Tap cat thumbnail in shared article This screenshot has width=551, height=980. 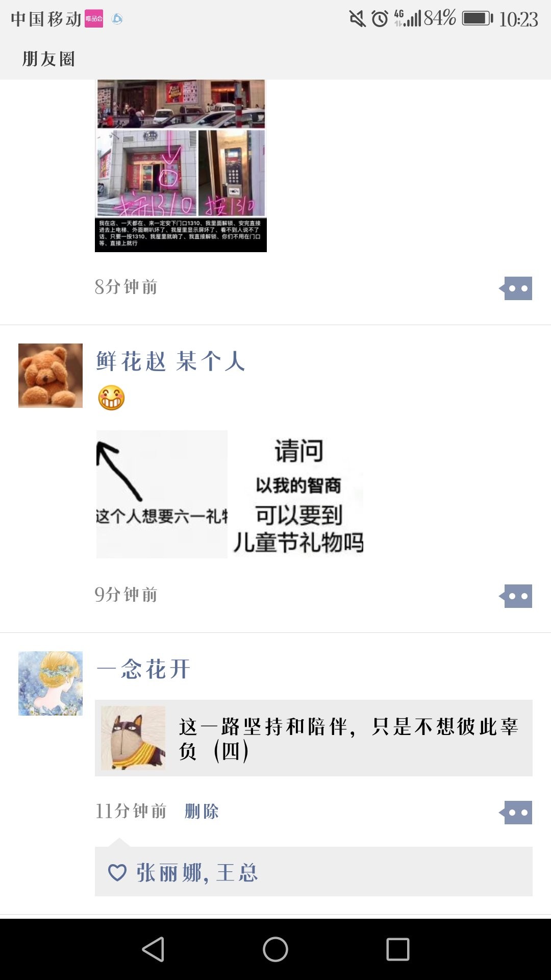(133, 738)
